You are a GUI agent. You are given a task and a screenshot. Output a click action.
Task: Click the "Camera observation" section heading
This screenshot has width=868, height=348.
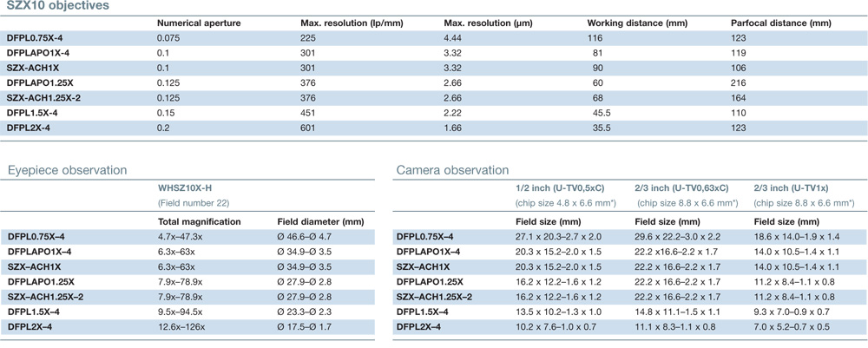(x=451, y=170)
